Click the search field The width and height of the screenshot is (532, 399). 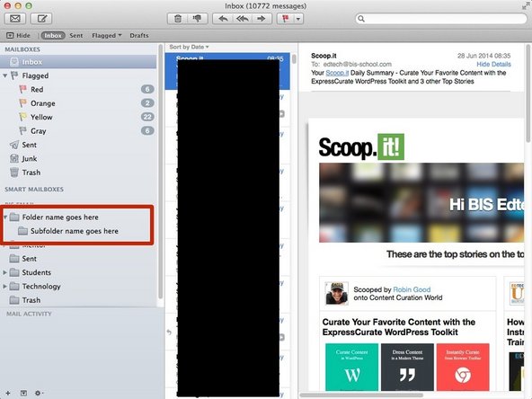pos(441,19)
